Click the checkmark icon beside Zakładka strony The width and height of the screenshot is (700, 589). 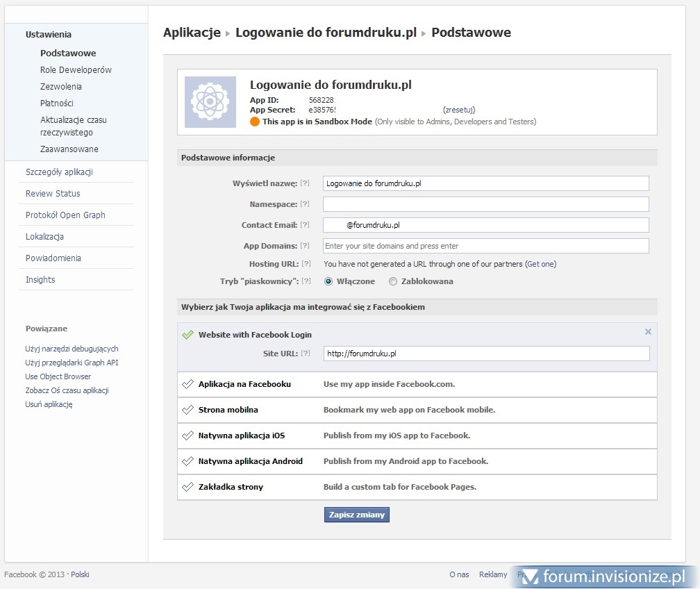(187, 487)
